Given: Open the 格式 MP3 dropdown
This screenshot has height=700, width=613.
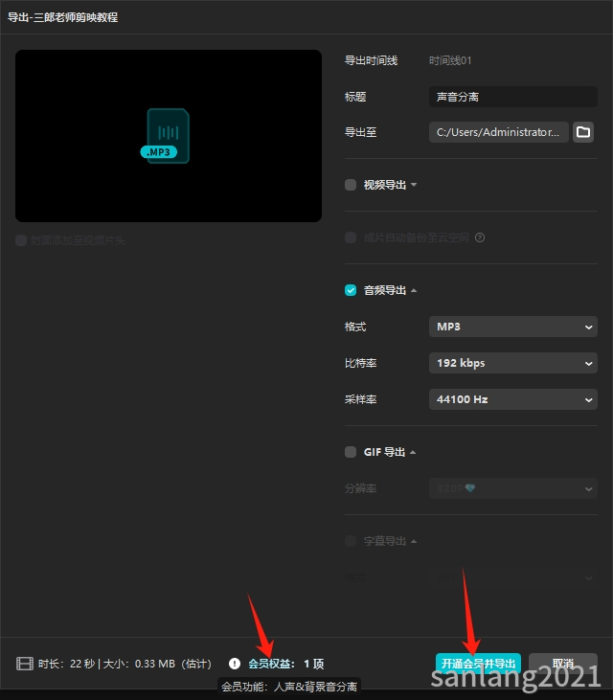Looking at the screenshot, I should pyautogui.click(x=513, y=327).
